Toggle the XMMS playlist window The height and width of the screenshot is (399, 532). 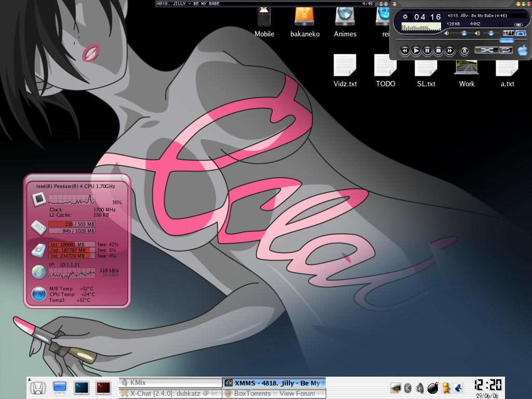click(x=520, y=33)
